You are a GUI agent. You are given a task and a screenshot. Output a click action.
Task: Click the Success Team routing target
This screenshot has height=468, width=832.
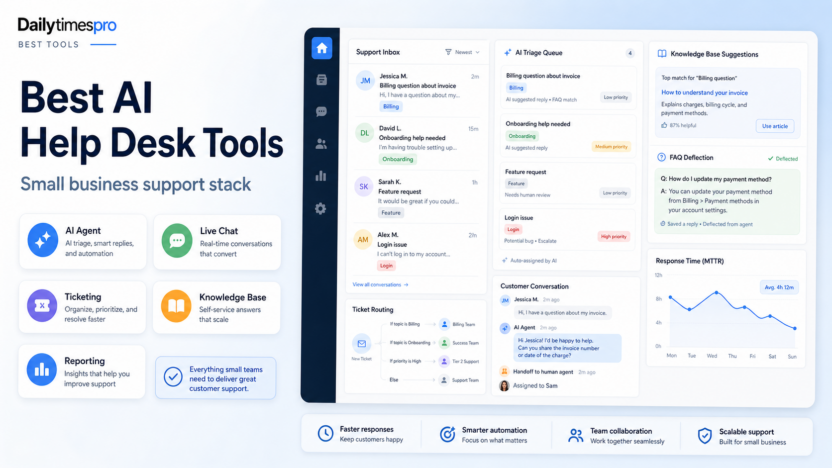click(x=460, y=343)
